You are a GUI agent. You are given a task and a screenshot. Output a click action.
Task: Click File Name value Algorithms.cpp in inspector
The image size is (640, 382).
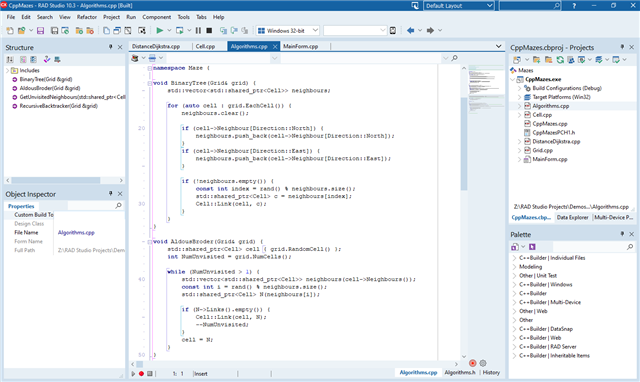click(76, 233)
